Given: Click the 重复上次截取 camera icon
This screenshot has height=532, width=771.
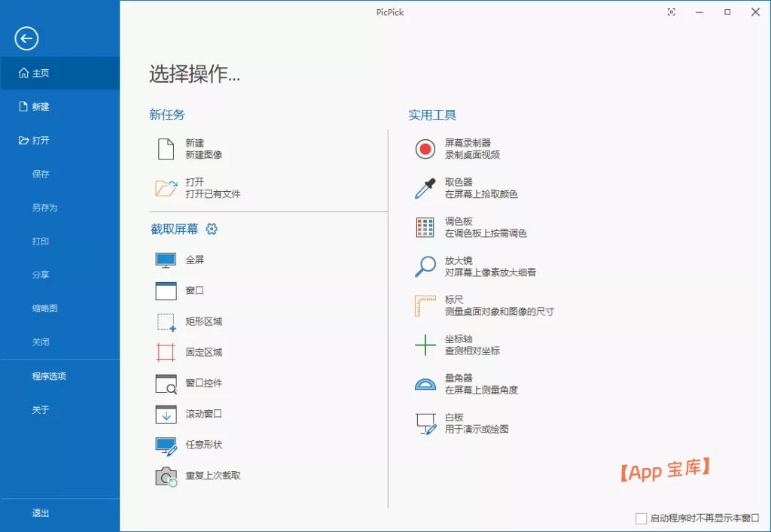Looking at the screenshot, I should point(166,476).
